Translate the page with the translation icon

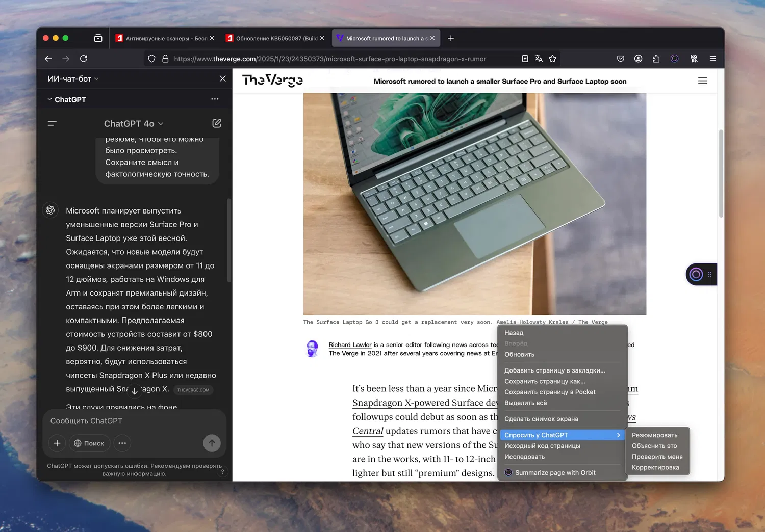click(539, 59)
